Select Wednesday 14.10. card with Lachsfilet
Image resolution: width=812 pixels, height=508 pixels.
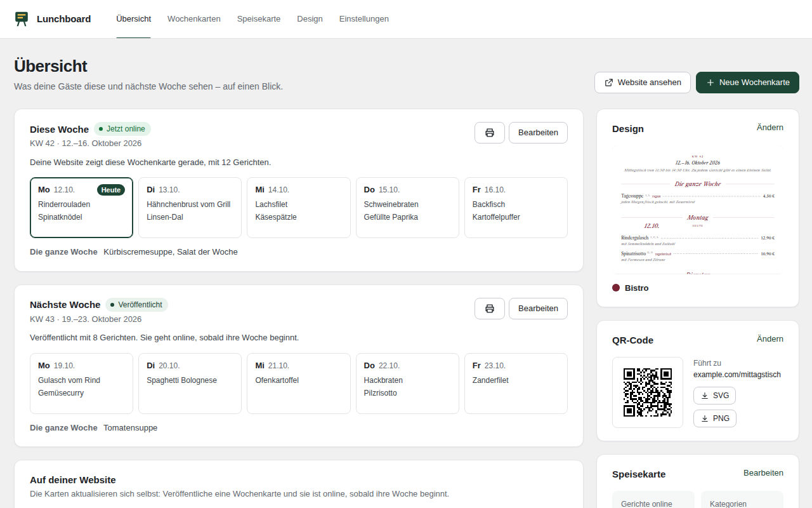pos(299,208)
